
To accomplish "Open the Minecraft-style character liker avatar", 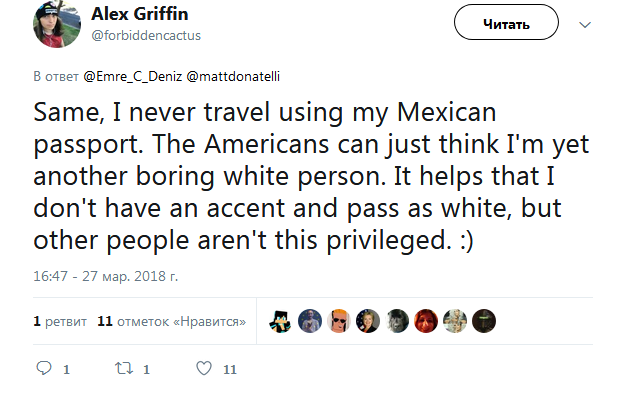I will pyautogui.click(x=280, y=321).
